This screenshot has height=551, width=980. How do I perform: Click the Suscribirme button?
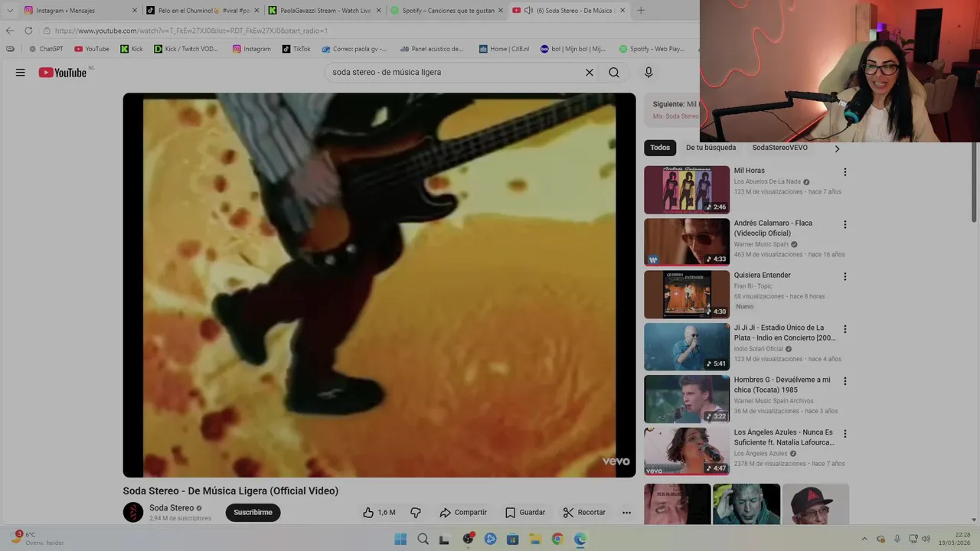tap(253, 513)
